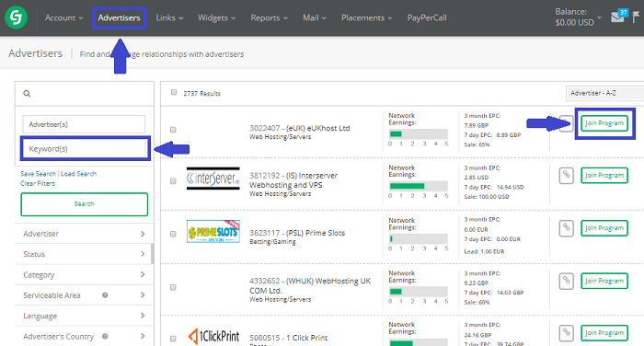Open the Advertiser - A-Z sort dropdown
Viewport: 644px width, 346px height.
(x=604, y=93)
